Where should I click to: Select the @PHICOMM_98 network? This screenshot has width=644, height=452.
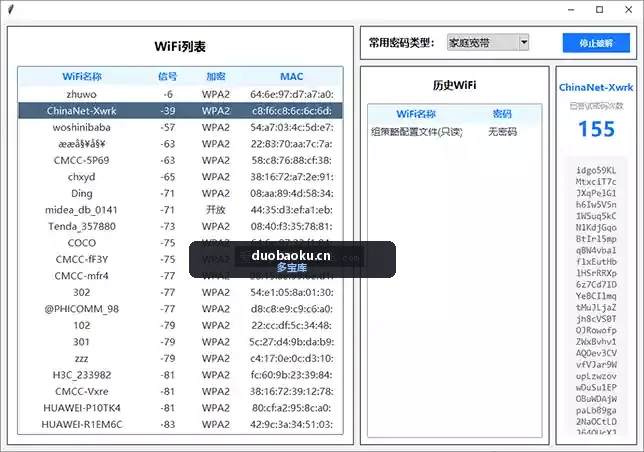180,309
